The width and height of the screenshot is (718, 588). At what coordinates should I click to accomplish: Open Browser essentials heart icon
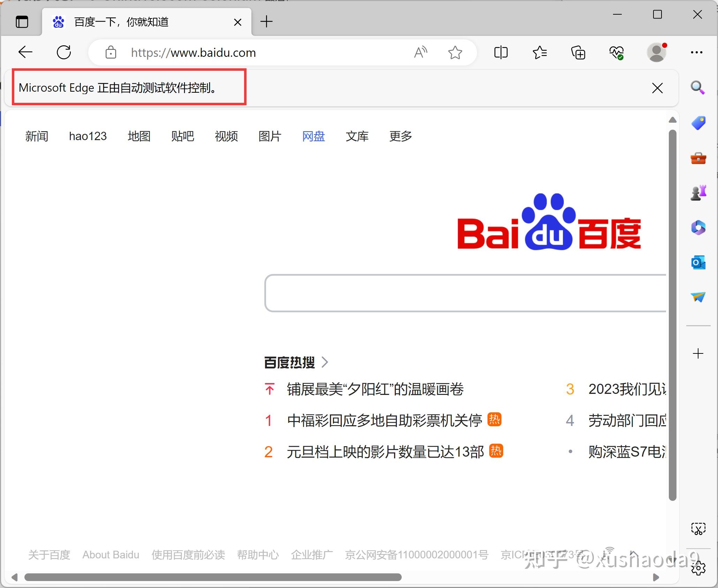(617, 53)
